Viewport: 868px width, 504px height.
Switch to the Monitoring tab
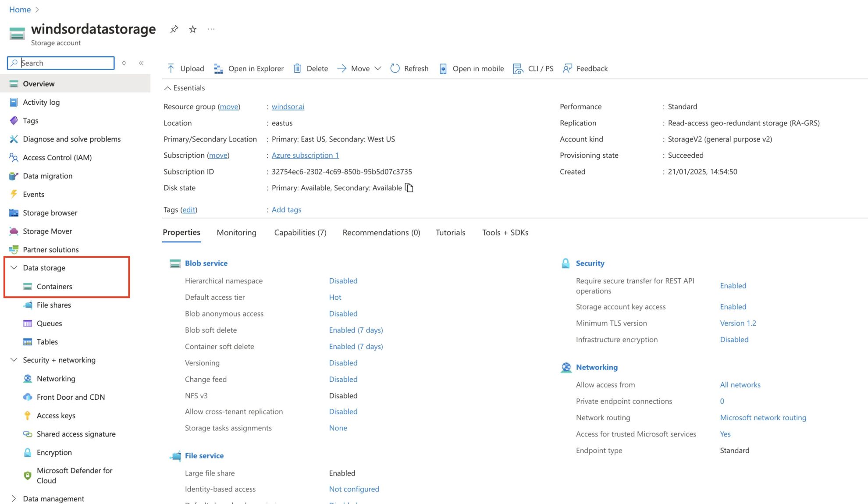point(236,232)
